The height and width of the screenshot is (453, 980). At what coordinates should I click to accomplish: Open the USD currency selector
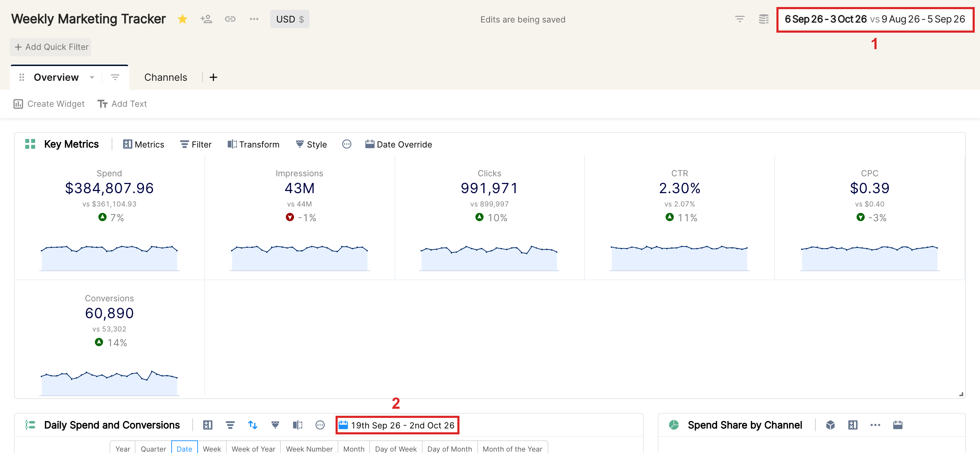[x=290, y=19]
